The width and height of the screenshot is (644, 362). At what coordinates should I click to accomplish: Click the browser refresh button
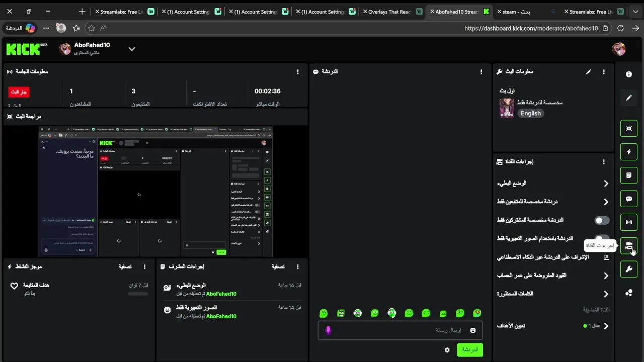click(620, 28)
